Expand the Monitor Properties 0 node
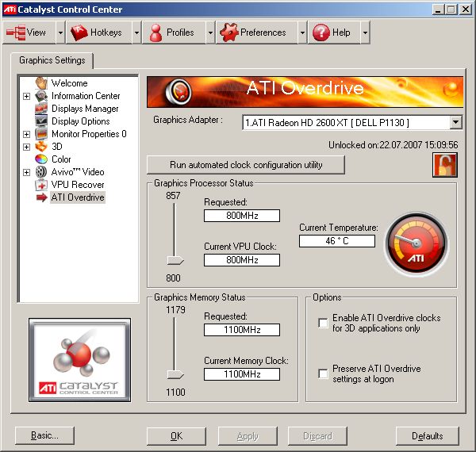 (27, 134)
